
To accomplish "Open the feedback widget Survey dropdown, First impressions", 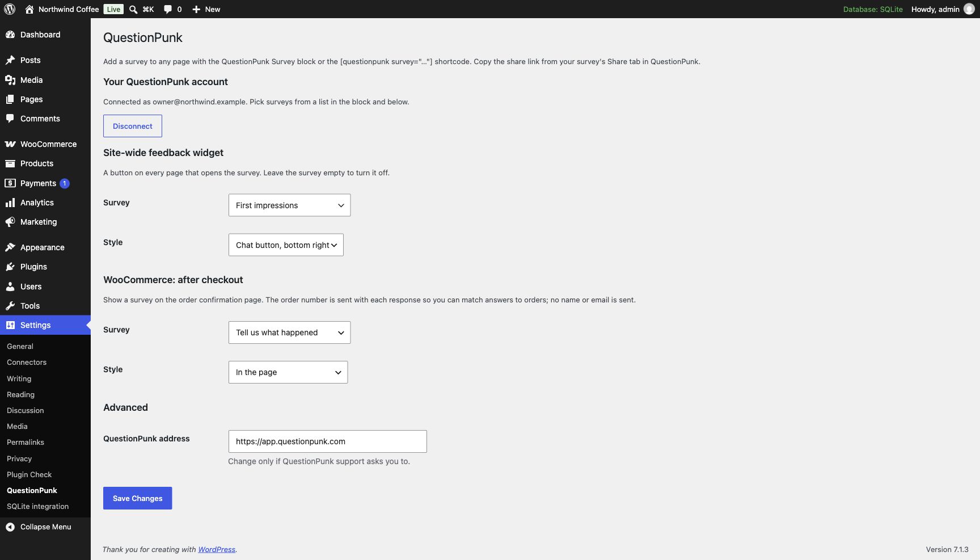I will coord(289,205).
